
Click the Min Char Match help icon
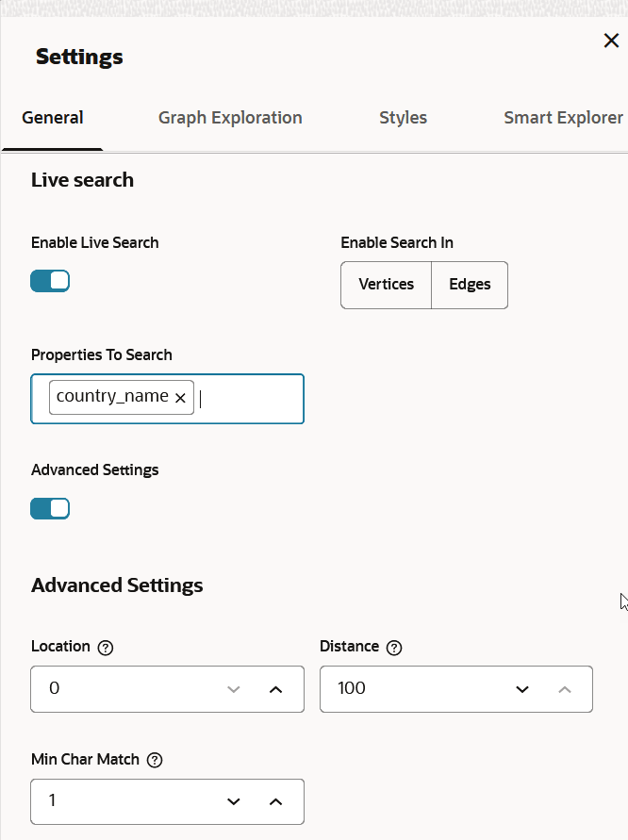(155, 760)
